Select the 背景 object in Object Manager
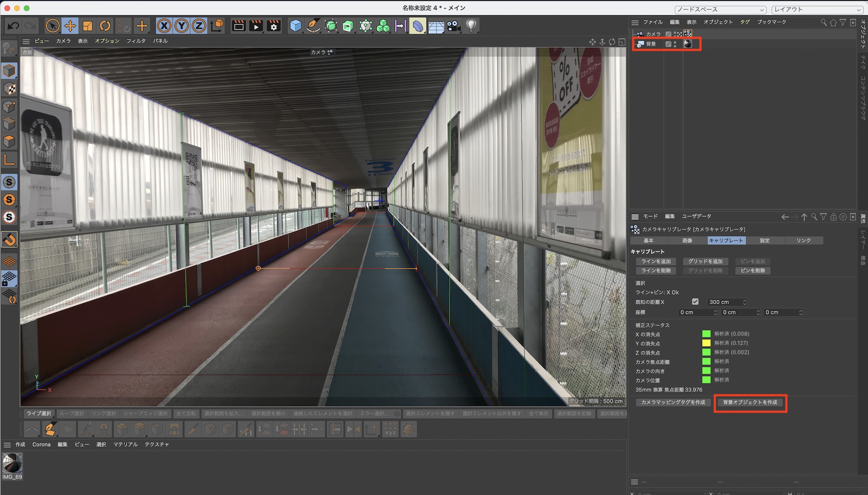 coord(651,44)
